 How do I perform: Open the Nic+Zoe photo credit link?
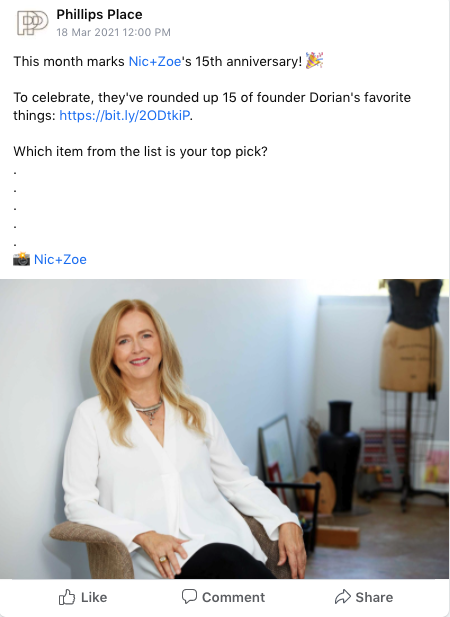[60, 259]
